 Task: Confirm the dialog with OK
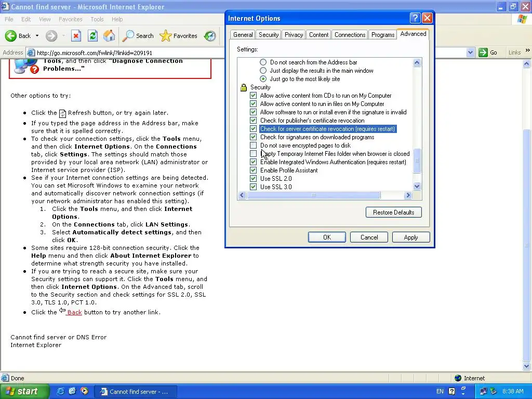click(x=327, y=237)
